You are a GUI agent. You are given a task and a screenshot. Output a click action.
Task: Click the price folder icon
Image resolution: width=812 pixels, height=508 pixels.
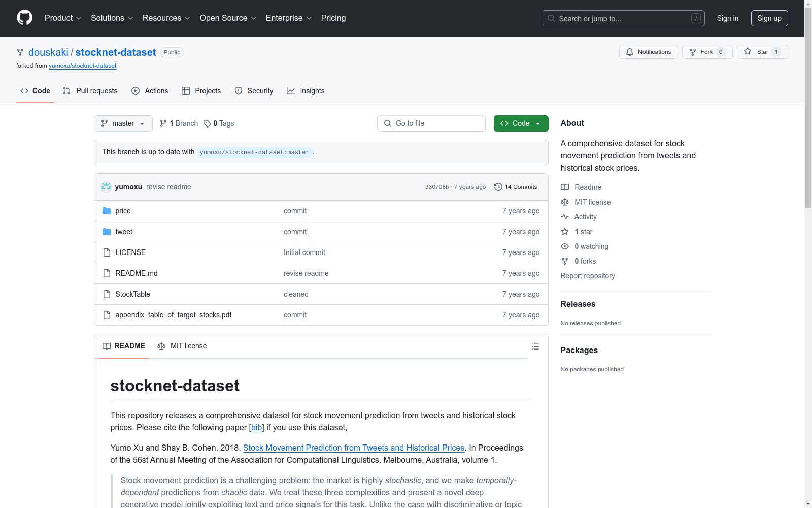107,211
